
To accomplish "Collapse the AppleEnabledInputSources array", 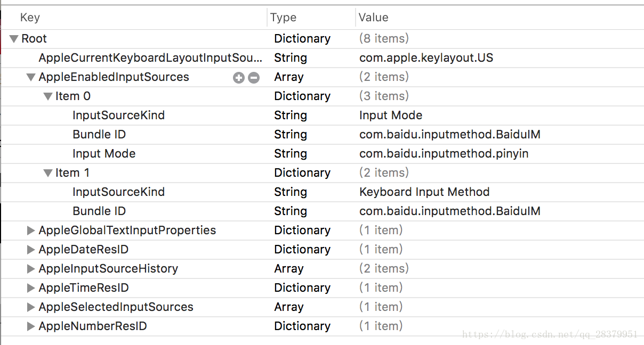I will click(31, 77).
